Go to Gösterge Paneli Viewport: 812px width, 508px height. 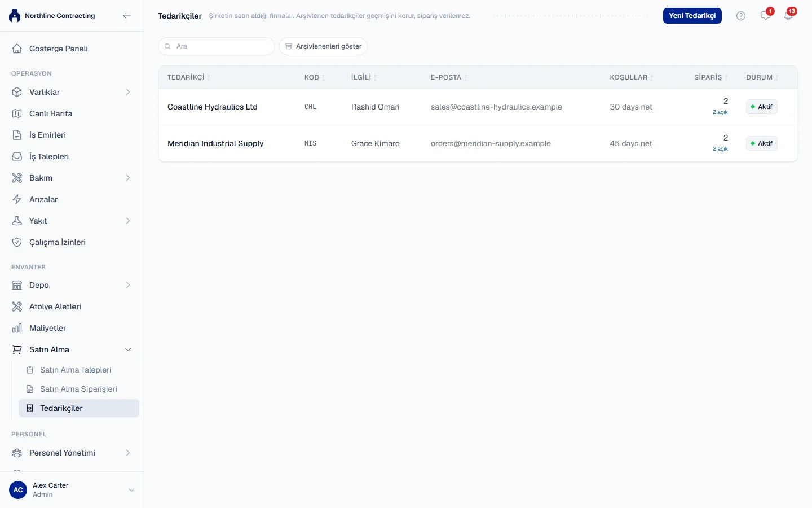(72, 49)
